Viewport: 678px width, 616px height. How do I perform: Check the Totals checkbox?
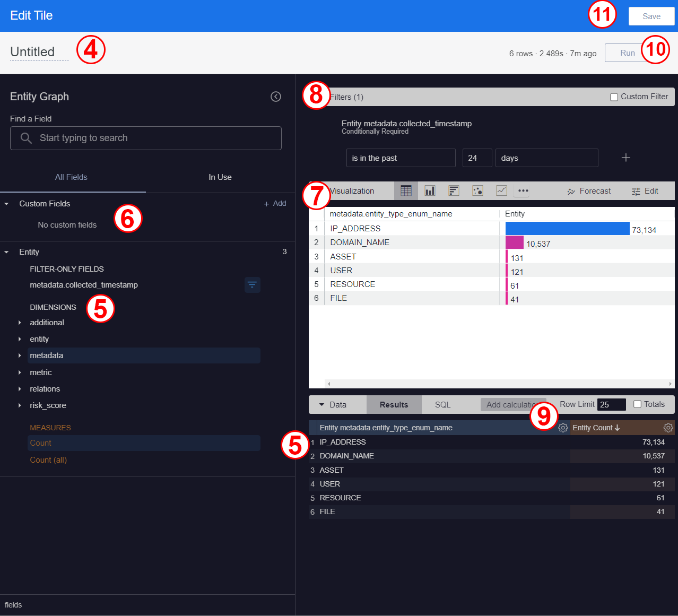636,404
